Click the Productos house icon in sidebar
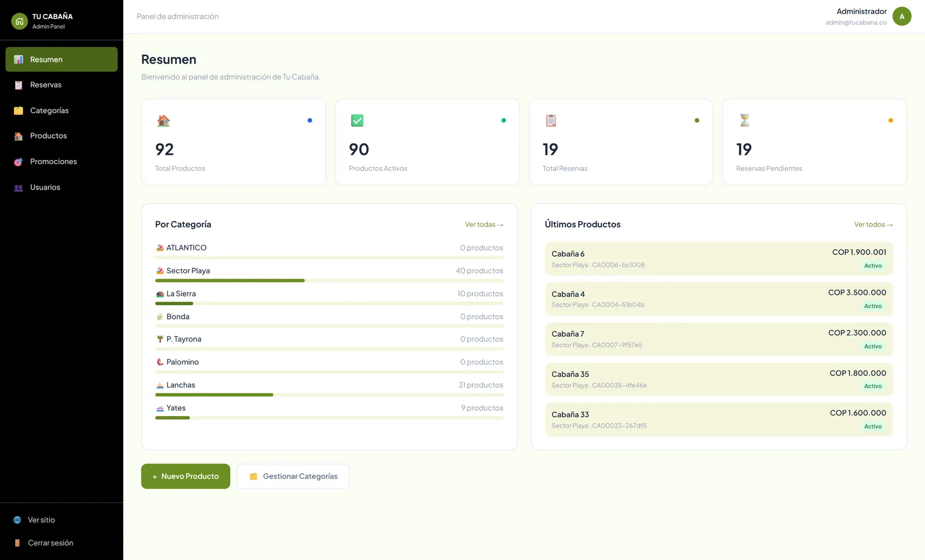 click(18, 136)
